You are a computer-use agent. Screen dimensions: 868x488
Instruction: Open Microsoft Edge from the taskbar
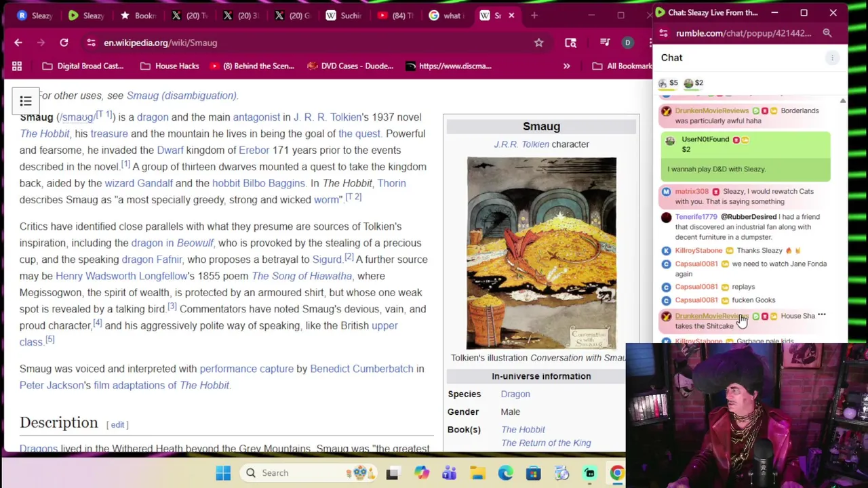tap(505, 473)
